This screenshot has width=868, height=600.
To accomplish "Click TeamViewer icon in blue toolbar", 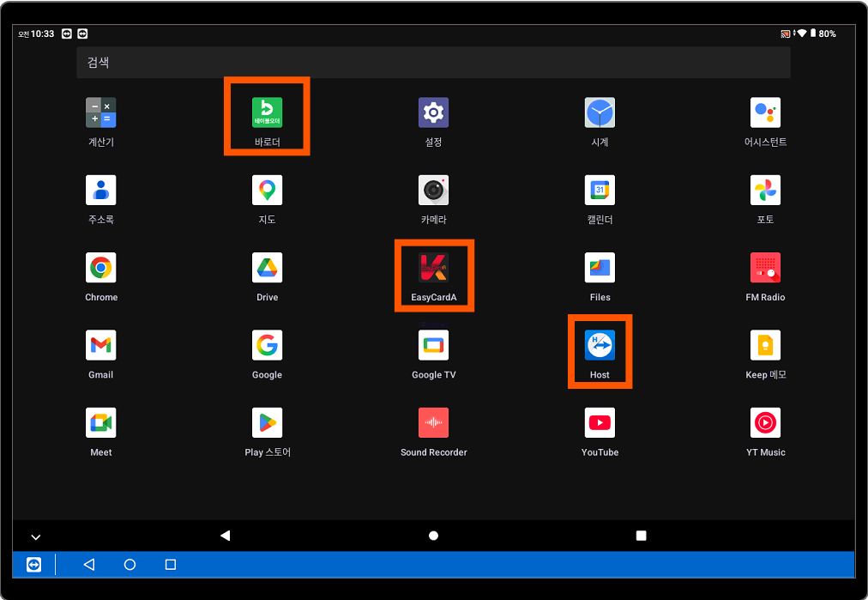I will coord(33,565).
